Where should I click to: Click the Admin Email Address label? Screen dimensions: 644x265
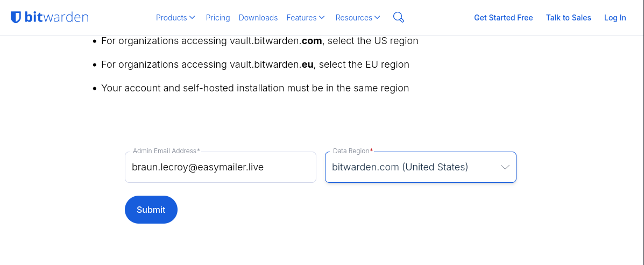[x=166, y=151]
